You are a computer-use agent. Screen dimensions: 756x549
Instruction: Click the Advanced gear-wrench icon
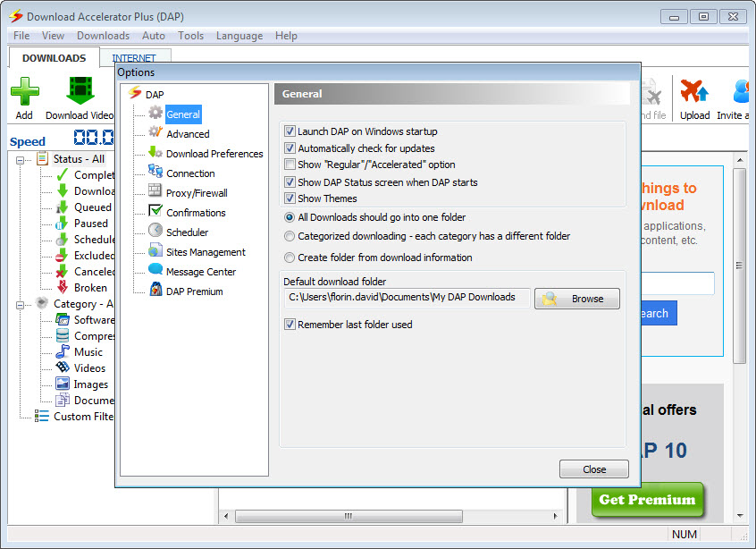point(155,131)
